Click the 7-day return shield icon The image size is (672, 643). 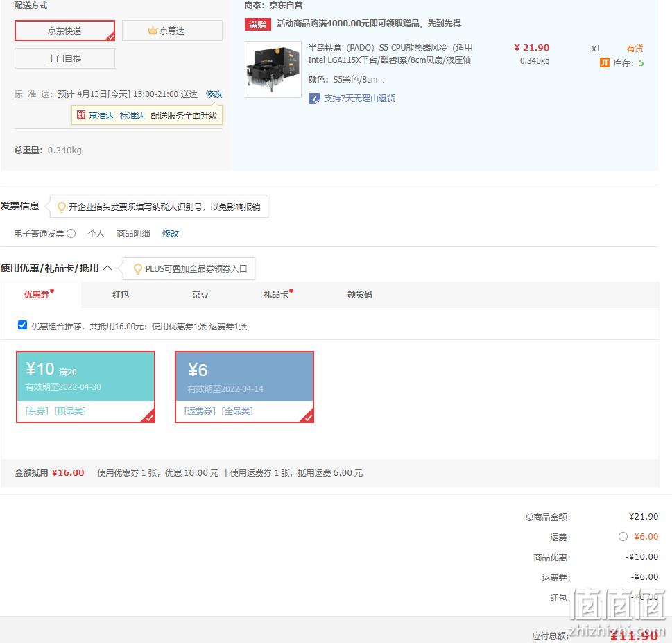coord(314,98)
